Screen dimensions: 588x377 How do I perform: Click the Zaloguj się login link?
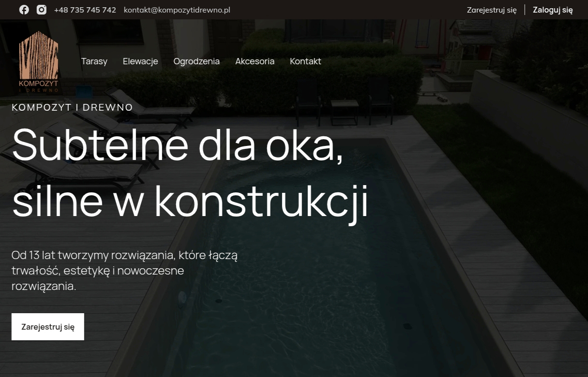coord(553,10)
